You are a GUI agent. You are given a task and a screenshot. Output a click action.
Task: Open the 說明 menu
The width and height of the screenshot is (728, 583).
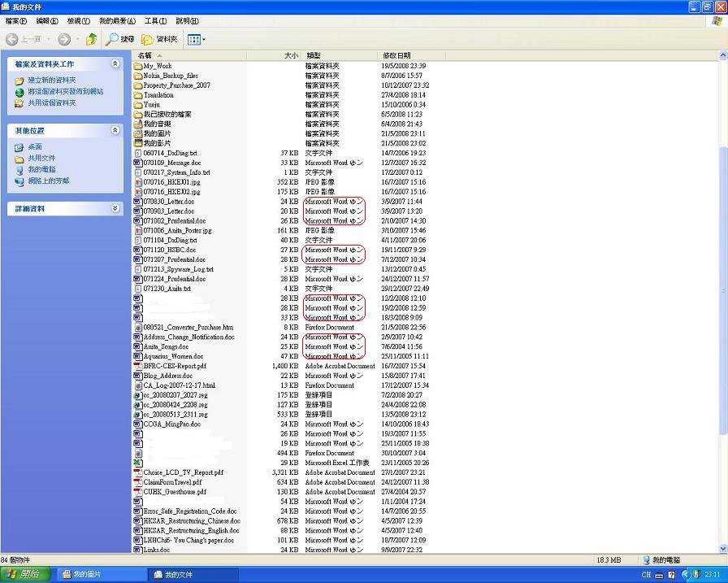point(187,21)
